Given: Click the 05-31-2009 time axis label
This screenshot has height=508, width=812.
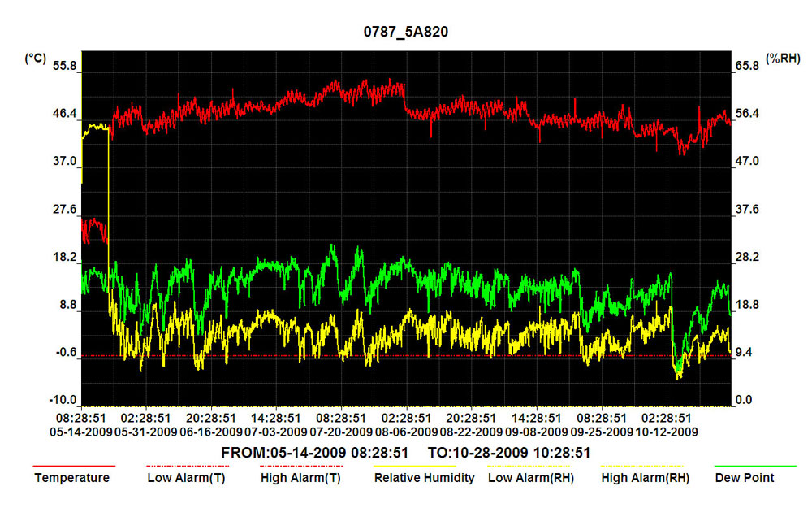Looking at the screenshot, I should pyautogui.click(x=146, y=432).
